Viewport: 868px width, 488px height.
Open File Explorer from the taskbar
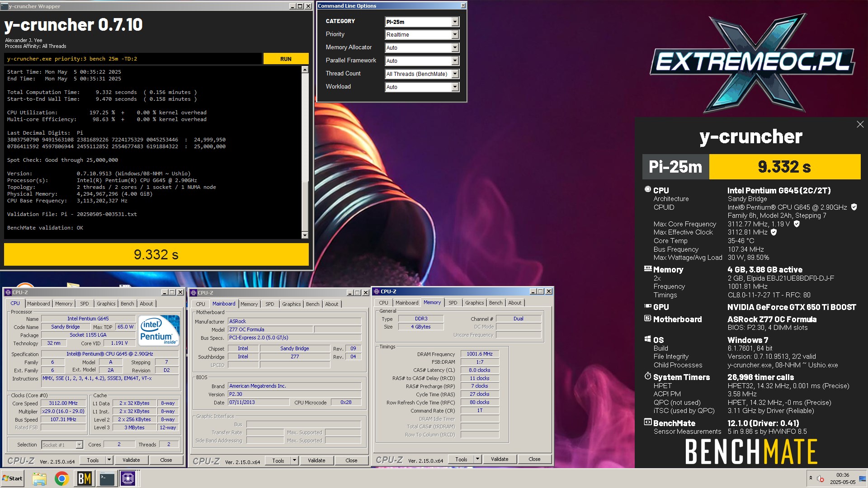[x=39, y=479]
